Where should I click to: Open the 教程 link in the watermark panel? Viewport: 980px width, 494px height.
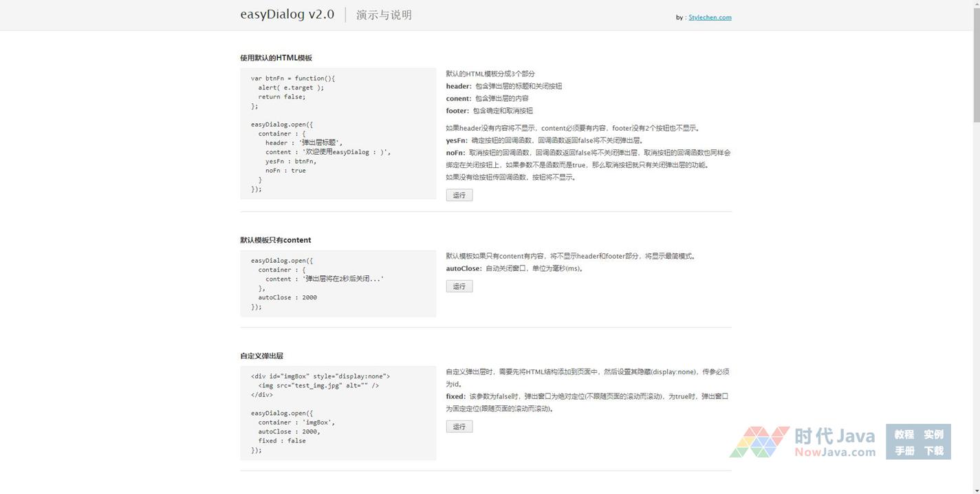pyautogui.click(x=904, y=434)
